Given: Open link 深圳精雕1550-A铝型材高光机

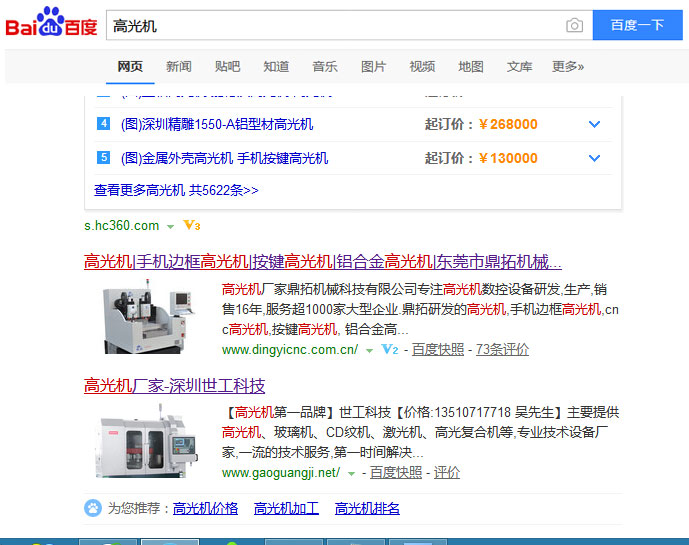Looking at the screenshot, I should [x=217, y=124].
